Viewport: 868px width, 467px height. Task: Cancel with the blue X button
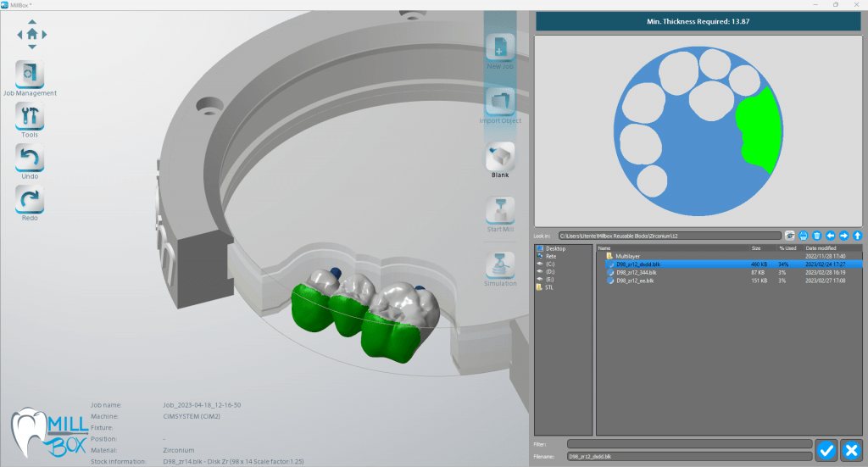(851, 450)
